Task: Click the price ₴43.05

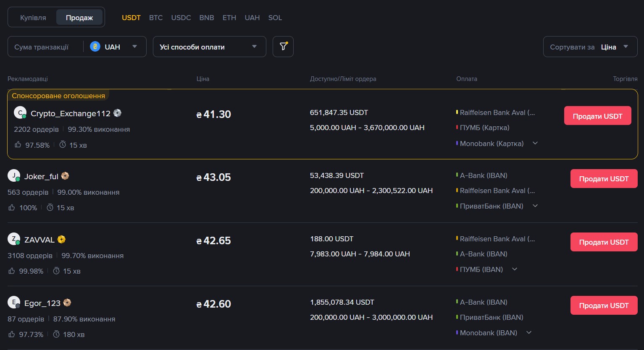Action: coord(214,177)
